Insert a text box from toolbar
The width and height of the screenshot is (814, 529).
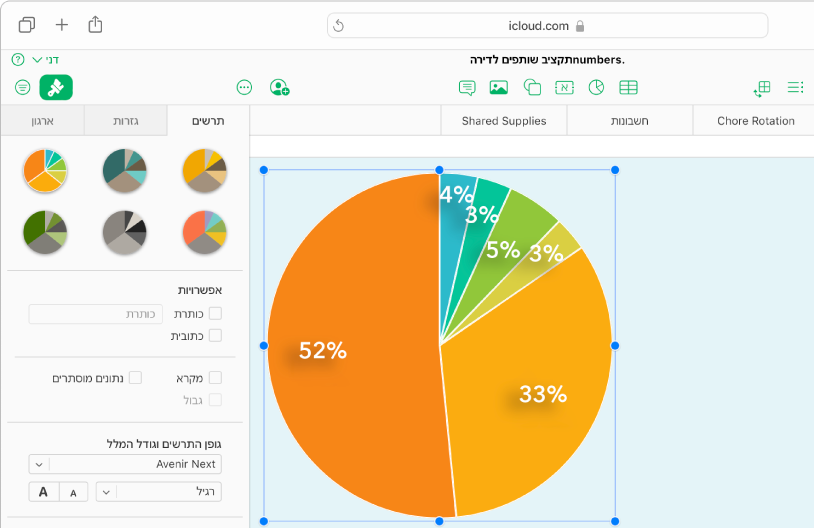click(565, 88)
